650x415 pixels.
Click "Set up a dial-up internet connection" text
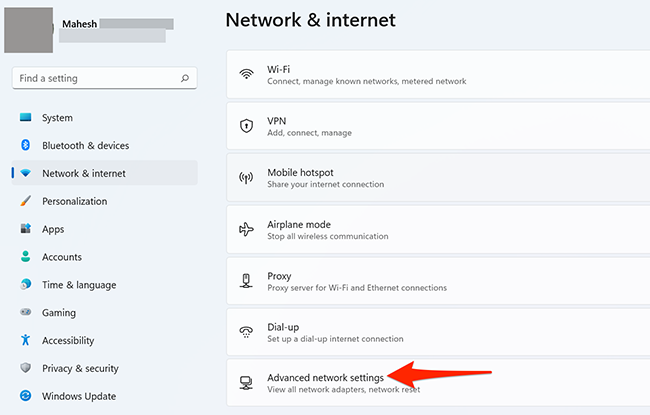[x=335, y=339]
